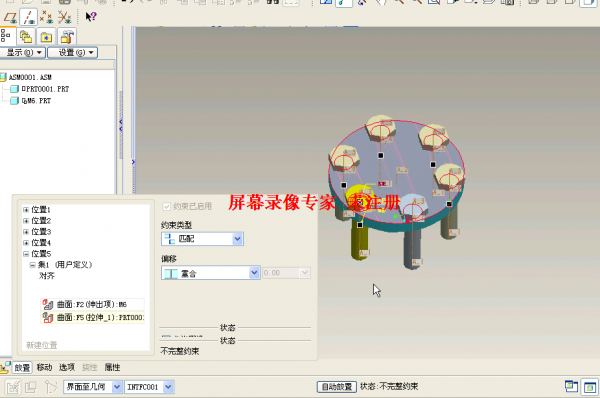Click the 自动放置 button
The height and width of the screenshot is (398, 600).
pos(337,387)
